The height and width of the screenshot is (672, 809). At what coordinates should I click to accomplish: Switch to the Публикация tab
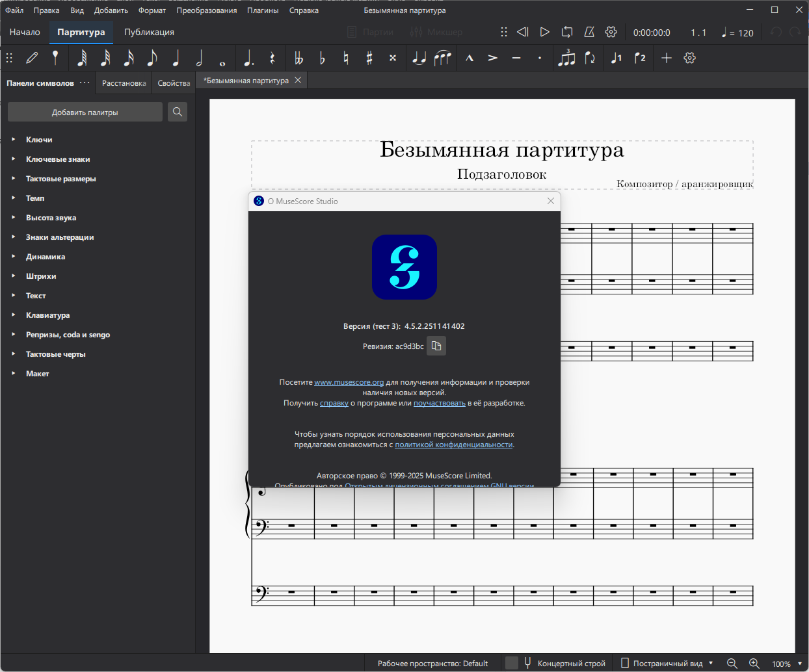(x=149, y=32)
